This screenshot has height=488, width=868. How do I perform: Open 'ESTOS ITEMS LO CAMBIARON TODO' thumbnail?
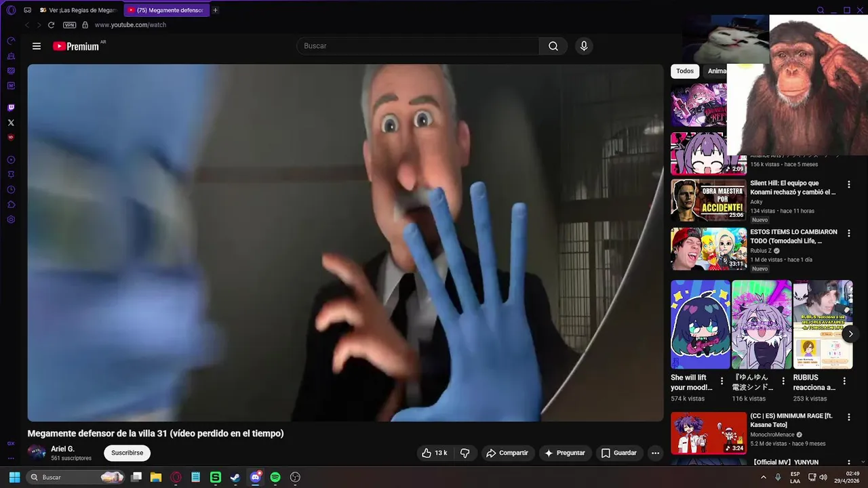coord(709,249)
